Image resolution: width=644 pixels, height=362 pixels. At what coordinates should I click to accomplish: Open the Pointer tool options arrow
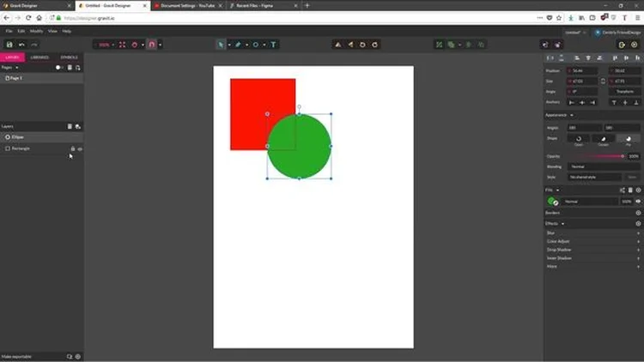[229, 45]
